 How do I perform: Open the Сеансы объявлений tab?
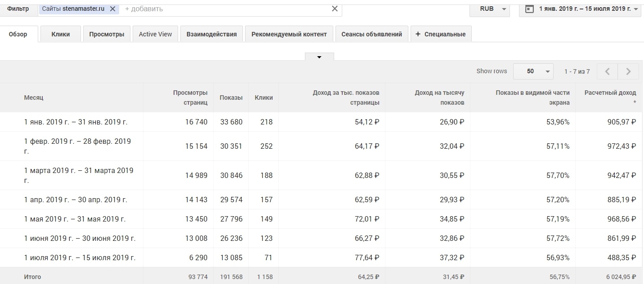(x=371, y=34)
